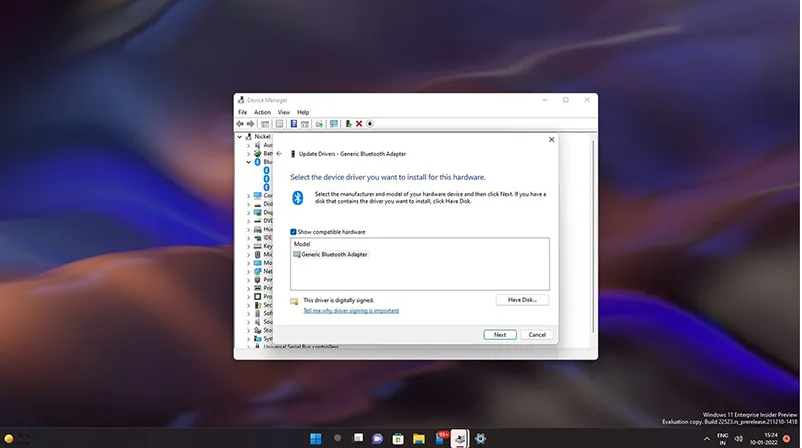
Task: Go back using Update Drivers dialog arrow
Action: pyautogui.click(x=279, y=153)
